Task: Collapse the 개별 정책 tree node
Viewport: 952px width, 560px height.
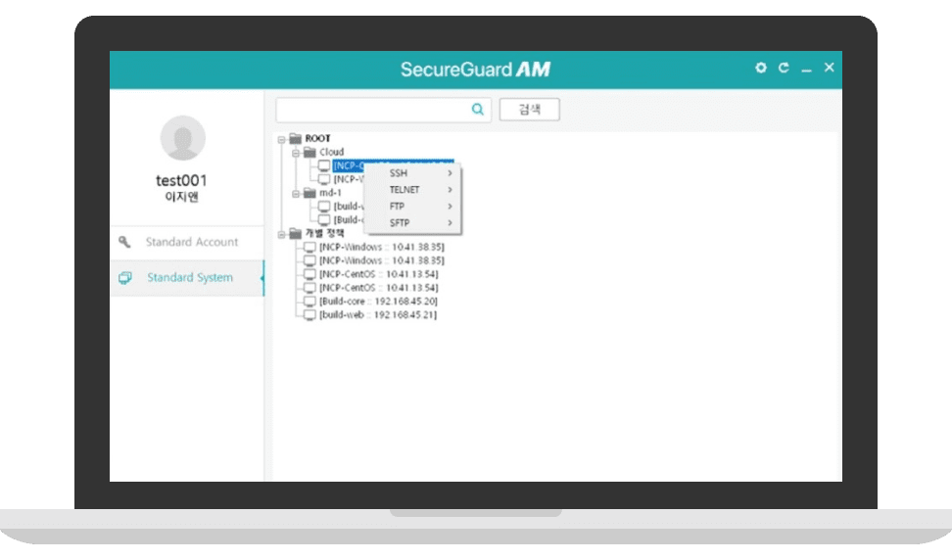Action: (x=281, y=234)
